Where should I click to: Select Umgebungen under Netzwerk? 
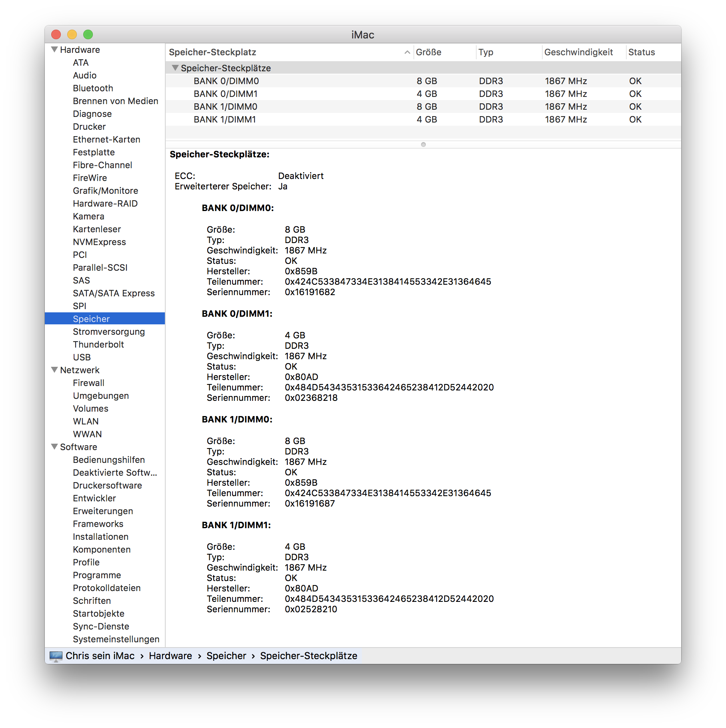point(101,396)
